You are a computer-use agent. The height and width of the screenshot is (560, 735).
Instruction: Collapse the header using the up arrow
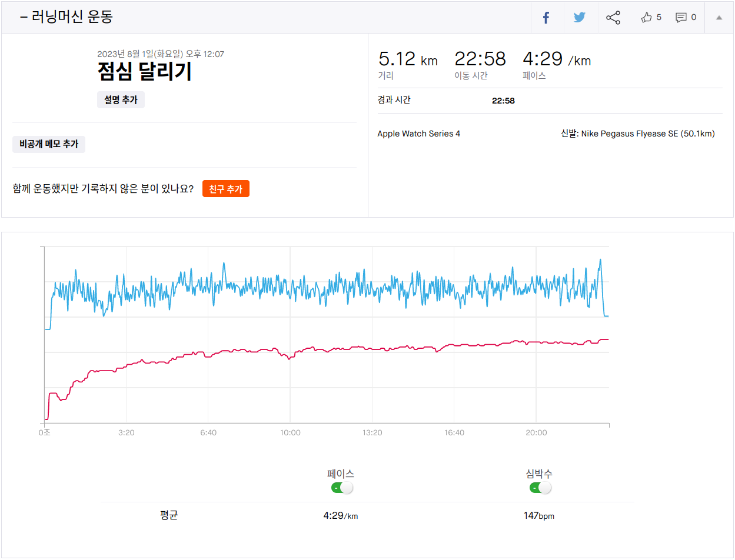click(719, 18)
